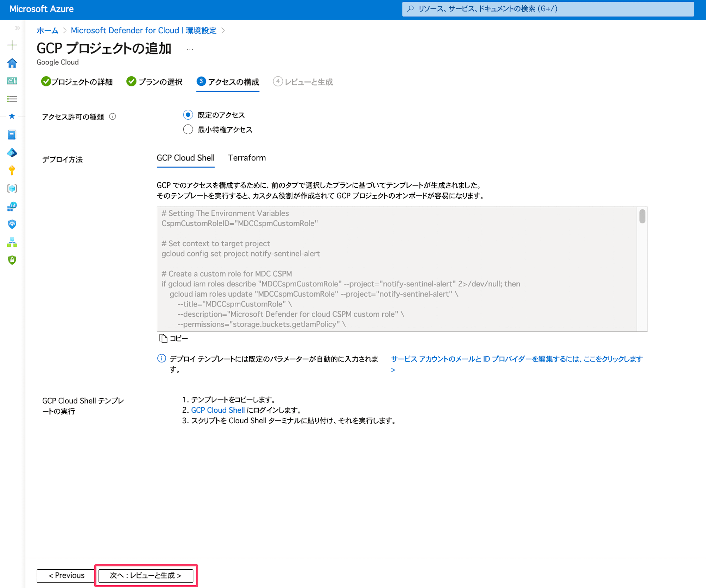Click the info icon beside デプロイ テンプレート note

click(161, 359)
